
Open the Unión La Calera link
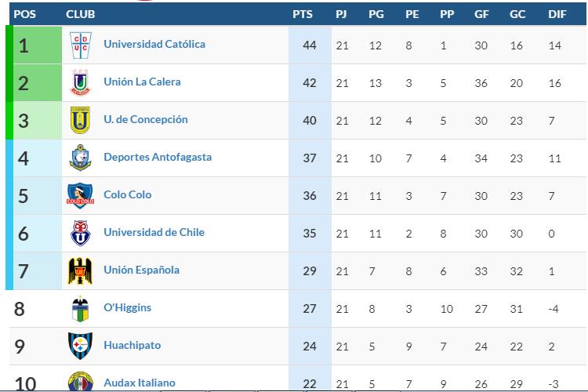(142, 82)
